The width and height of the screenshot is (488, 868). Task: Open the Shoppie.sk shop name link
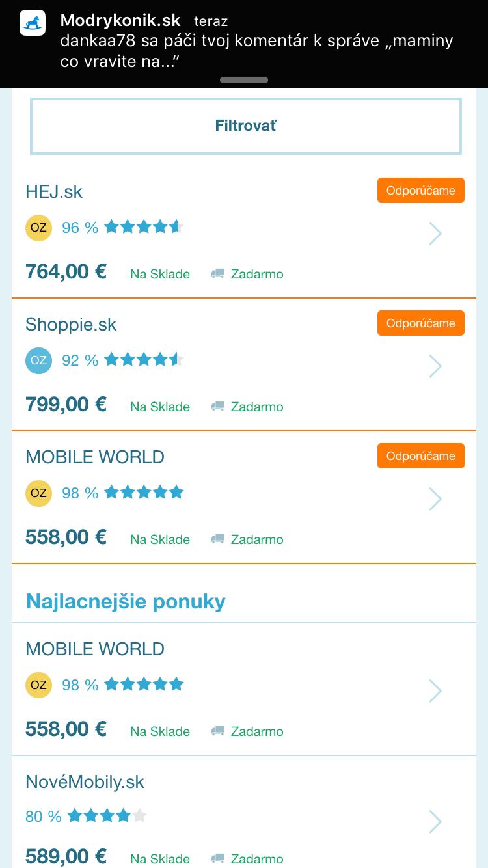[x=71, y=324]
